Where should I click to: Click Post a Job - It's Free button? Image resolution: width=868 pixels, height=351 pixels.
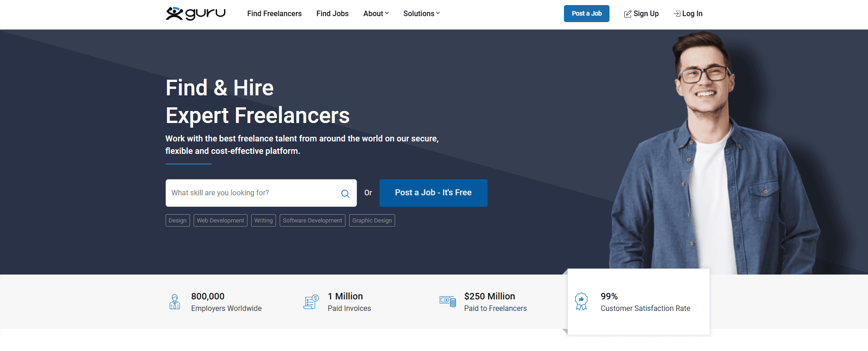pos(433,193)
